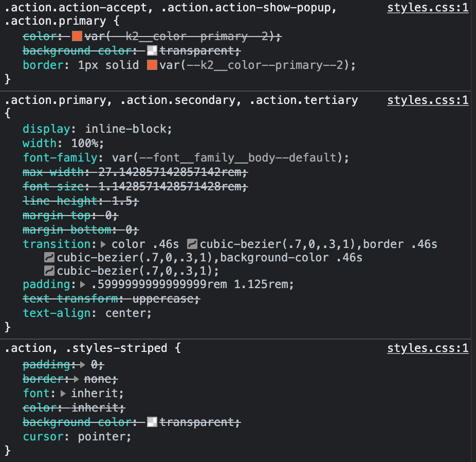Screen dimensions: 476x462
Task: Expand the font: inherit shorthand
Action: tap(63, 394)
